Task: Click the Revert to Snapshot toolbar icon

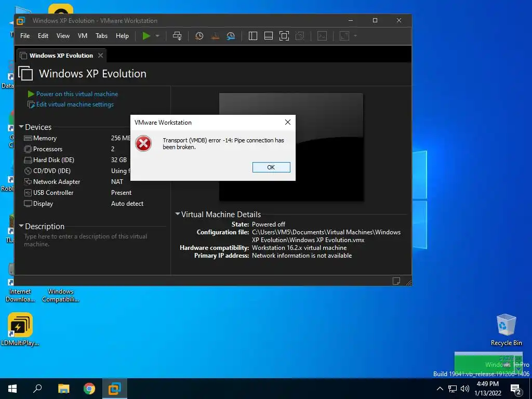Action: coord(215,36)
